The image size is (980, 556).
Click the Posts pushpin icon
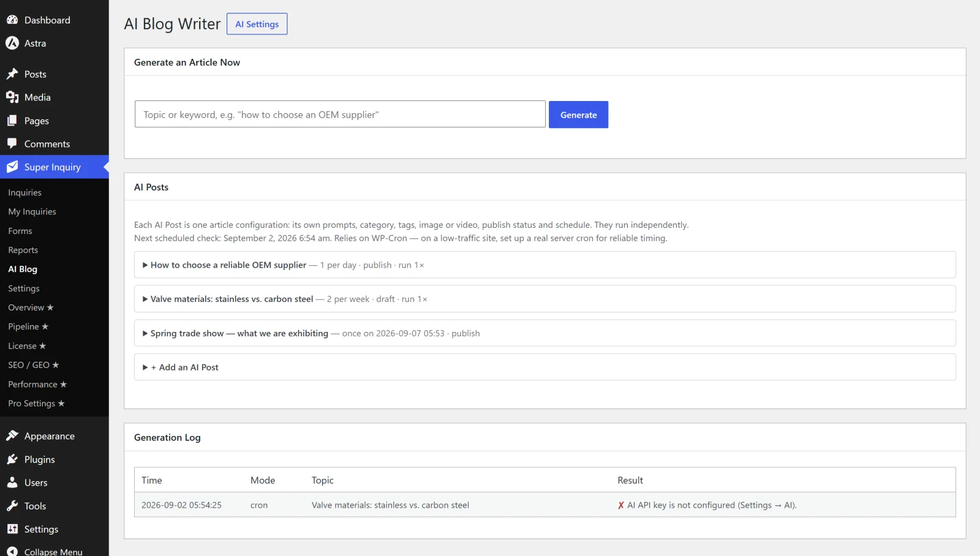coord(12,74)
